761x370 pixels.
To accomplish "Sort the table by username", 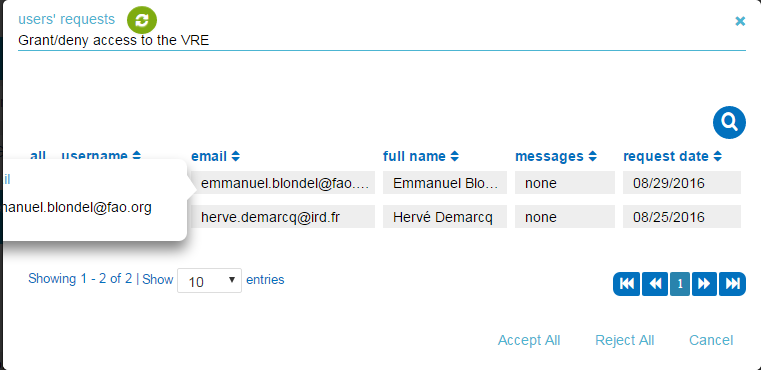I will (x=101, y=156).
